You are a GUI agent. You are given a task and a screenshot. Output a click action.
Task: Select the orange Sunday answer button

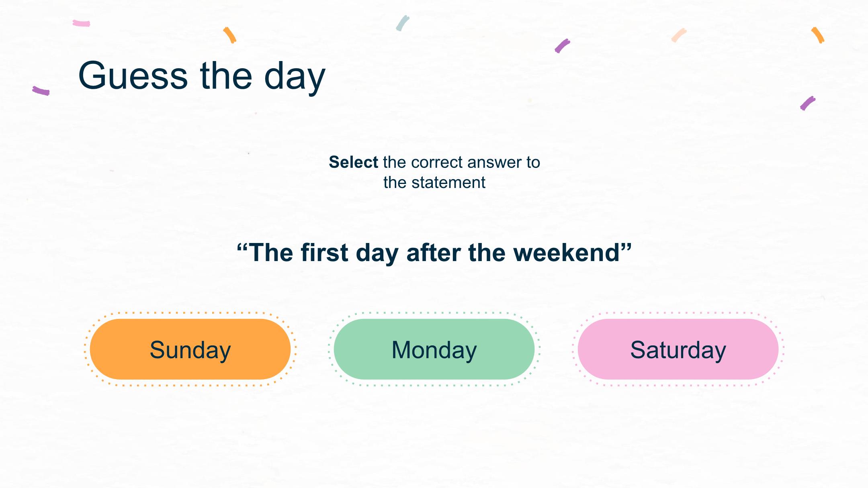tap(190, 349)
